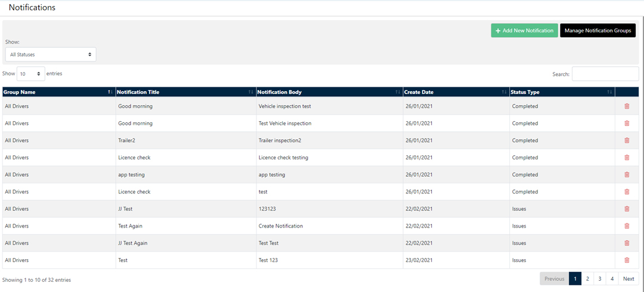Trash the 'JJ Test' 123123 notification

(627, 209)
